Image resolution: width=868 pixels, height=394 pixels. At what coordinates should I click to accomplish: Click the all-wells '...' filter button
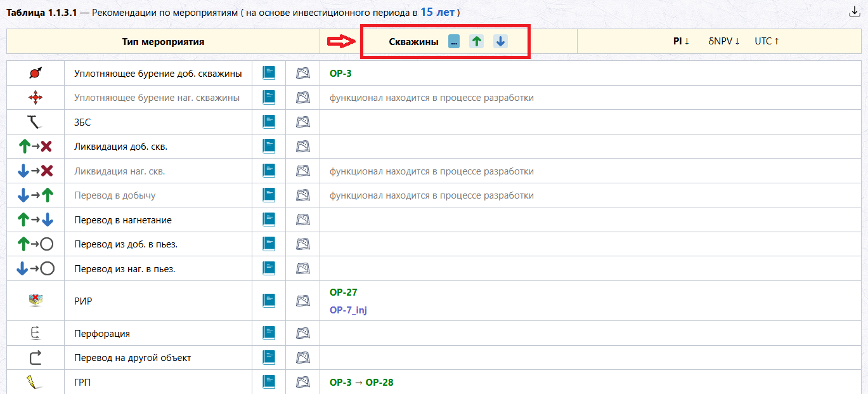tap(454, 41)
